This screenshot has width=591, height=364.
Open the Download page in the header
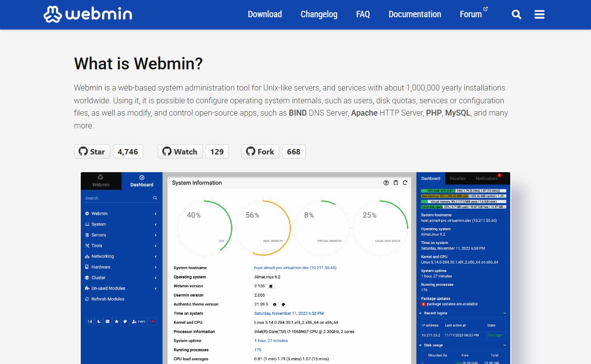pos(265,14)
